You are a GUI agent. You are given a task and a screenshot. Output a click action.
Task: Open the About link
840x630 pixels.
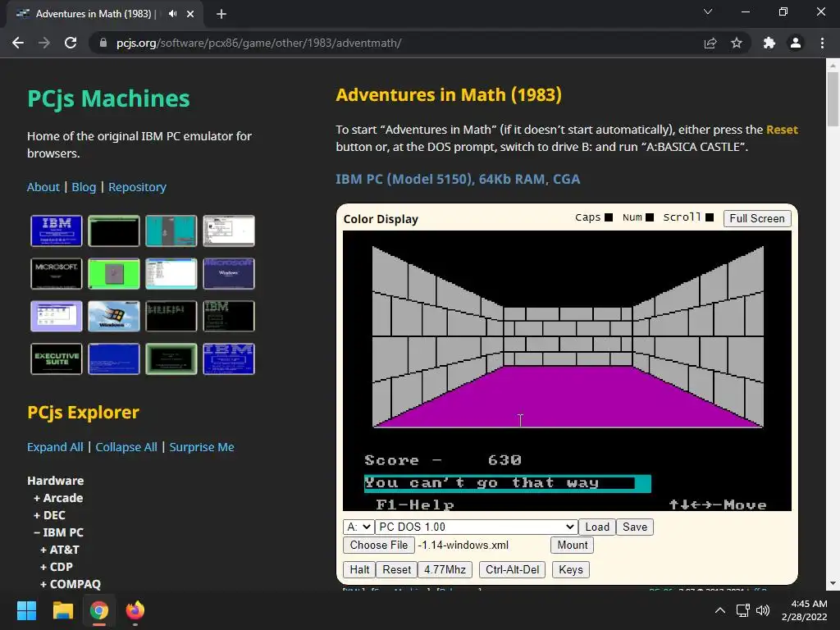coord(43,187)
